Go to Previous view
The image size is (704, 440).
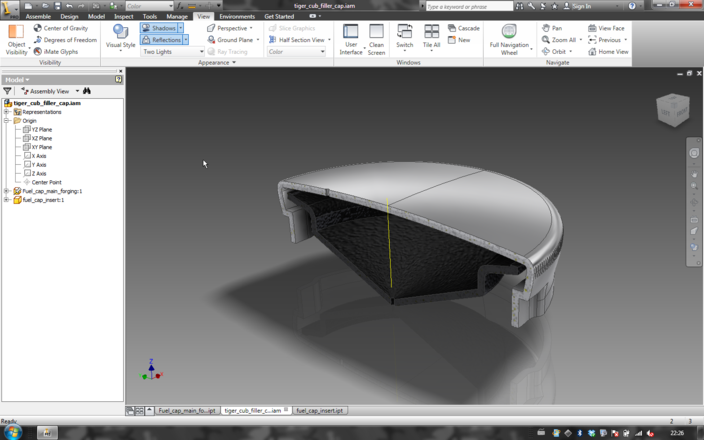(604, 40)
